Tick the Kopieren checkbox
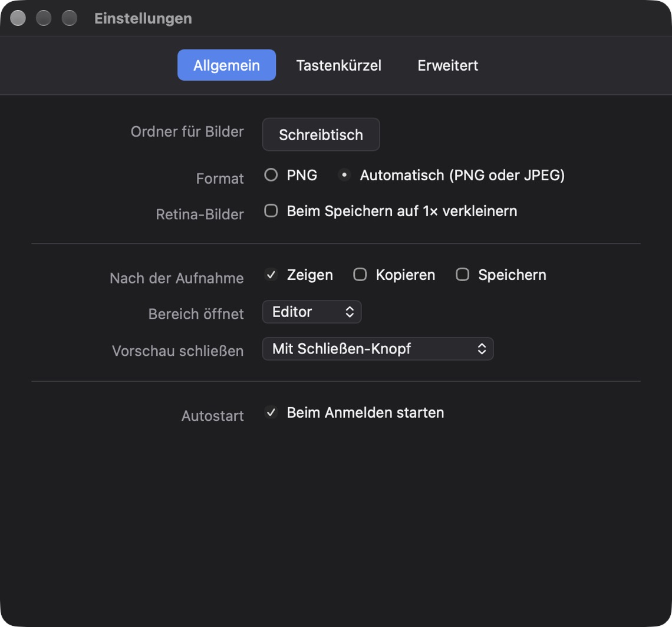Viewport: 672px width, 627px height. click(360, 275)
